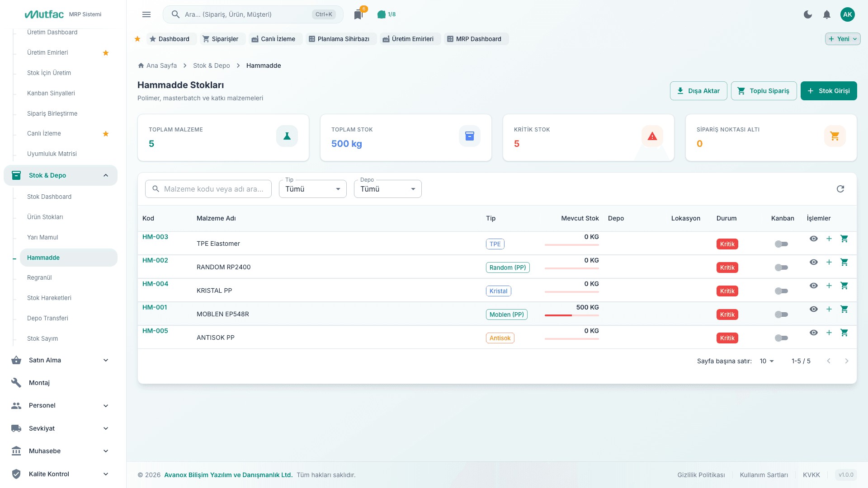Collapse the Stok & Depo sidebar section
The image size is (868, 488).
(61, 175)
